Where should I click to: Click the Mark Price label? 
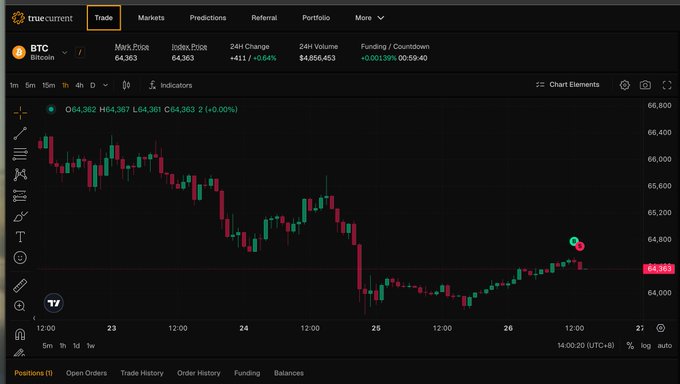(132, 46)
